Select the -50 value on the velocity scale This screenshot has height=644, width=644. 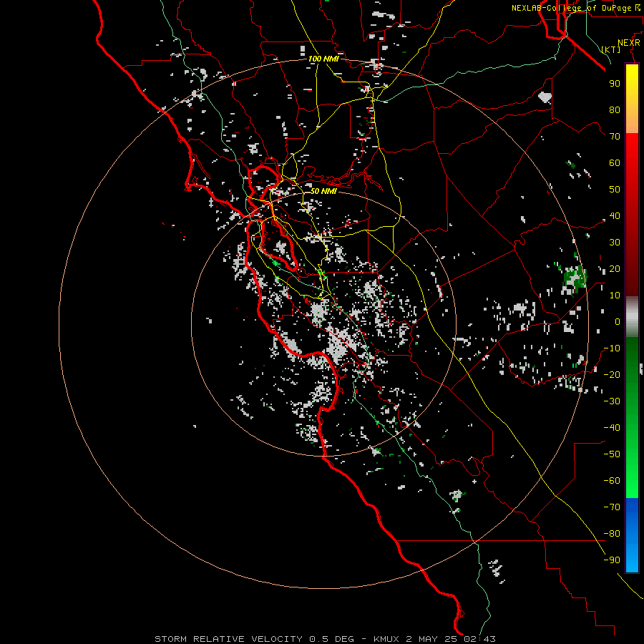[x=612, y=454]
